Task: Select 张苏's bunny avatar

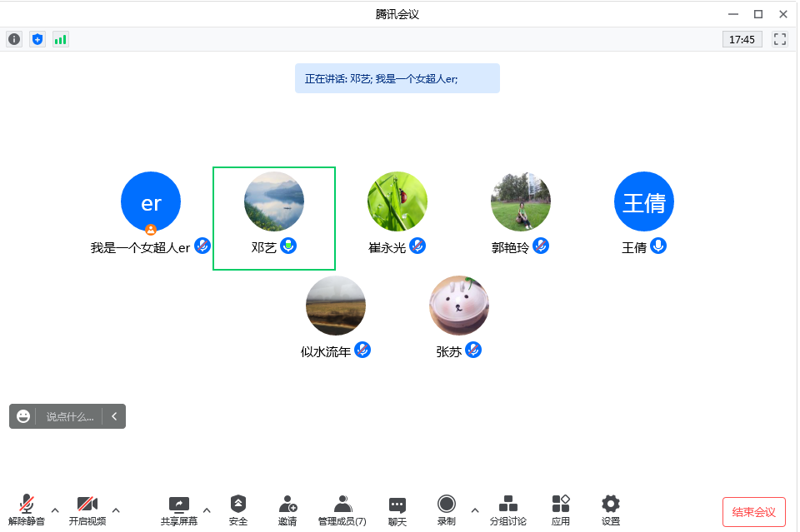Action: pos(459,306)
